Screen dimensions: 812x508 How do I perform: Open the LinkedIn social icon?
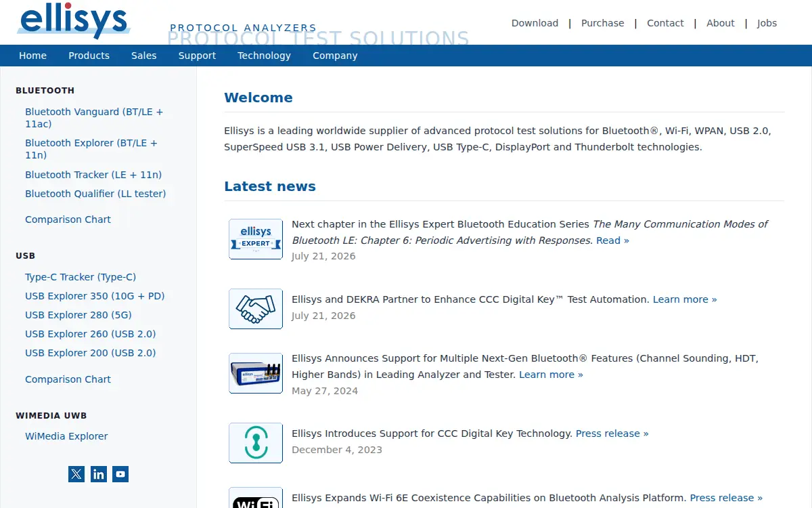point(99,474)
